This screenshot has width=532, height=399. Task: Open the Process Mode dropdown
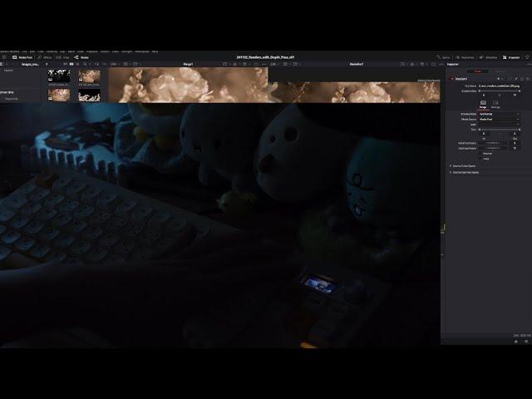(499, 114)
